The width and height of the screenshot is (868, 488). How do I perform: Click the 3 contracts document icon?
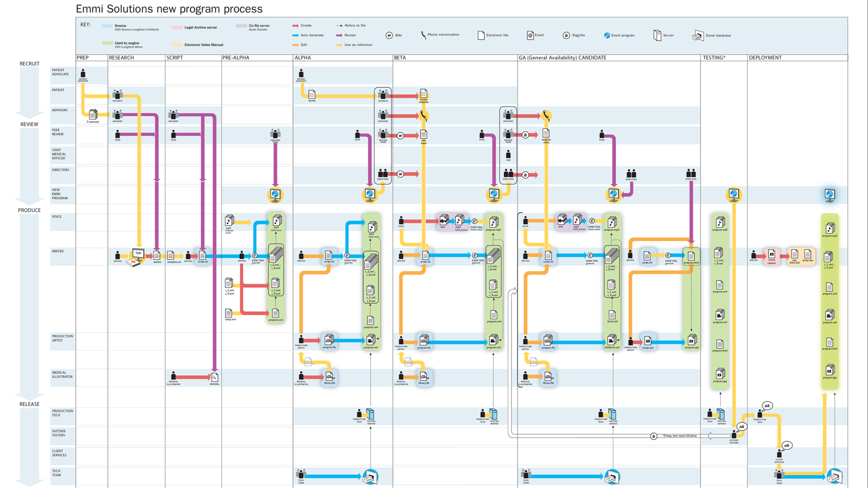point(93,115)
